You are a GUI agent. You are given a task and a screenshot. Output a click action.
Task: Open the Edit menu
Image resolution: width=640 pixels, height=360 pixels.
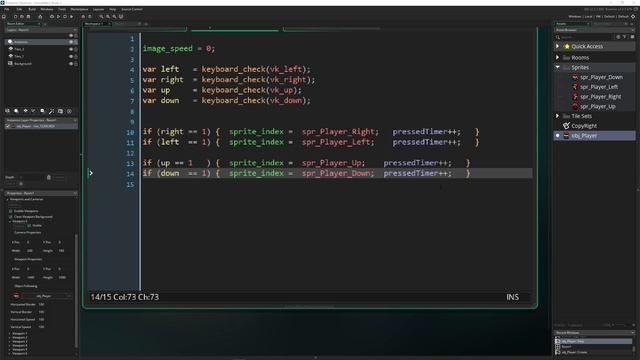tap(19, 9)
